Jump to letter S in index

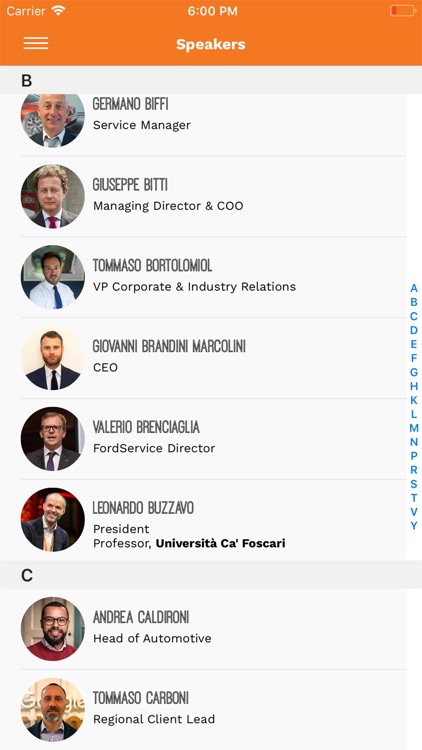pos(414,484)
